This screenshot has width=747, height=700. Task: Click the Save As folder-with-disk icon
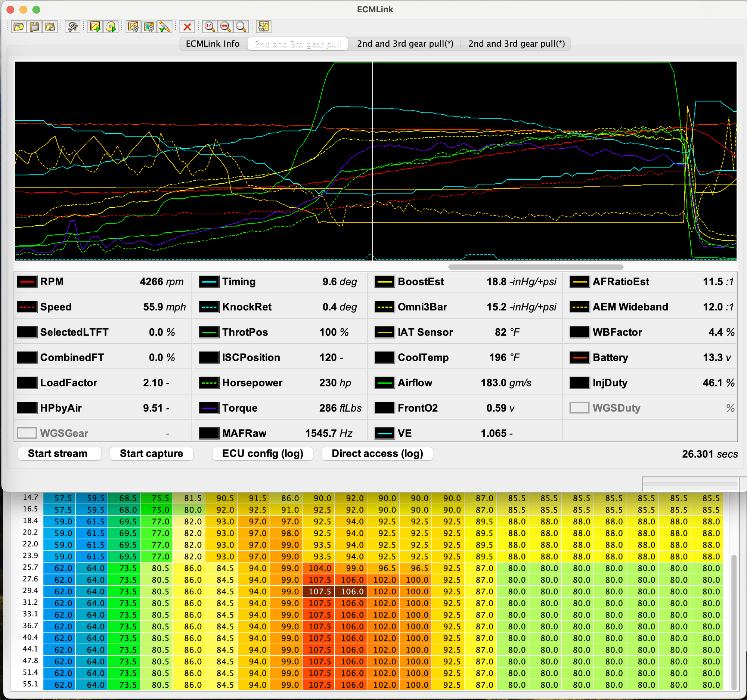click(x=50, y=27)
